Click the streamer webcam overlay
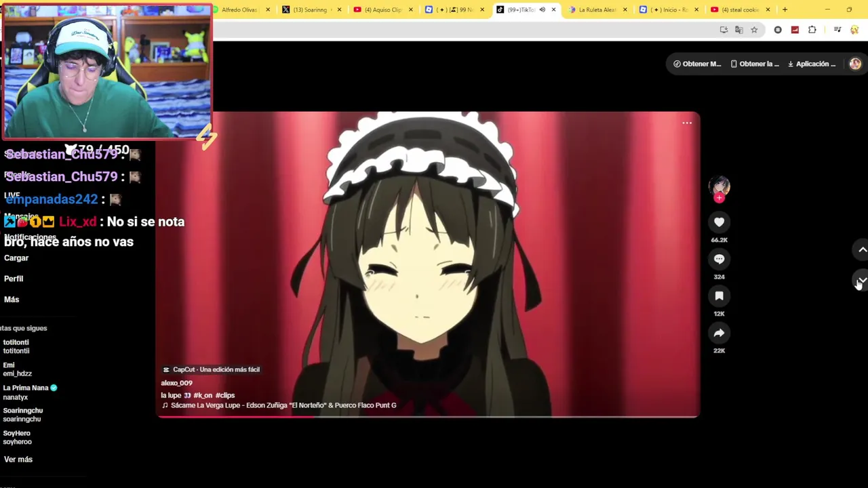This screenshot has height=488, width=868. tap(106, 71)
